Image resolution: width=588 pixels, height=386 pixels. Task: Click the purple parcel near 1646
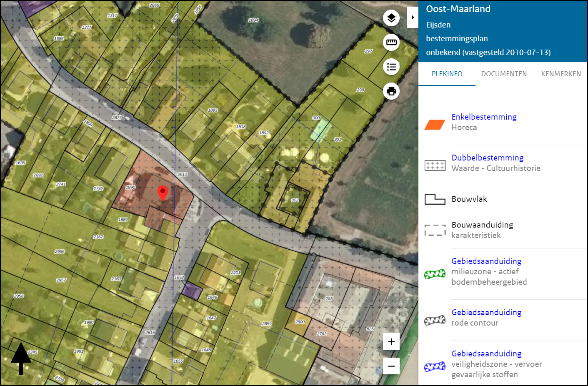(192, 291)
